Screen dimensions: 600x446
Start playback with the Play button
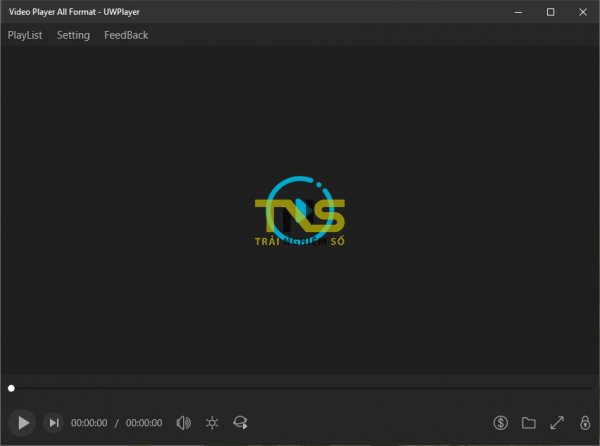pyautogui.click(x=22, y=423)
